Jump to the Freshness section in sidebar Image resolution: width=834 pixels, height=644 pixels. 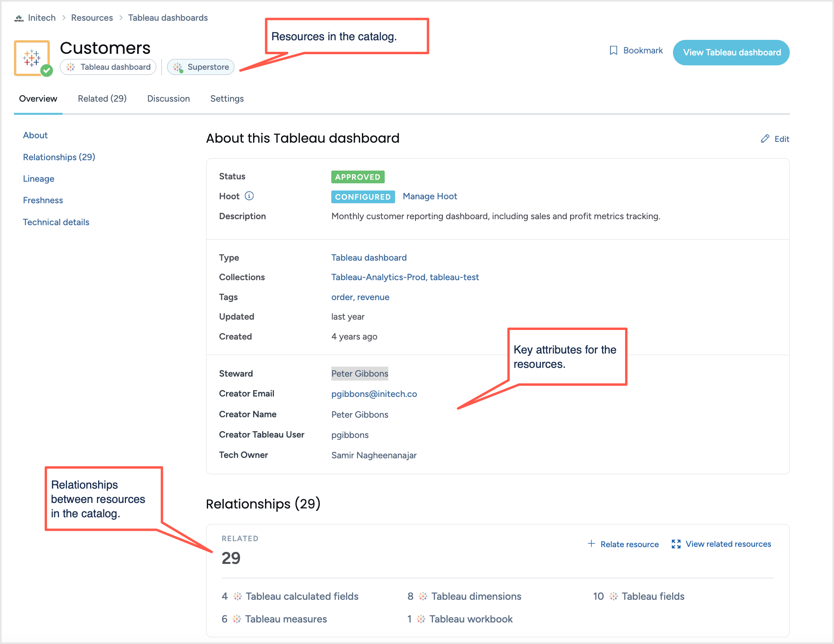[43, 200]
